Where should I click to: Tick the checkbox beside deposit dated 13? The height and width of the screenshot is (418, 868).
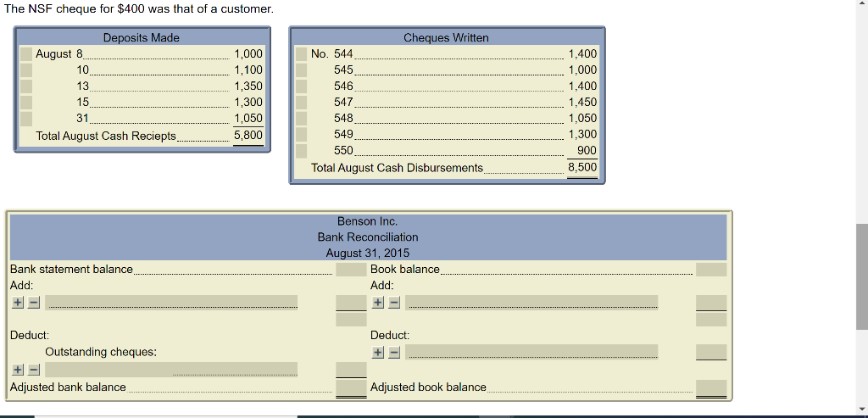pos(26,86)
